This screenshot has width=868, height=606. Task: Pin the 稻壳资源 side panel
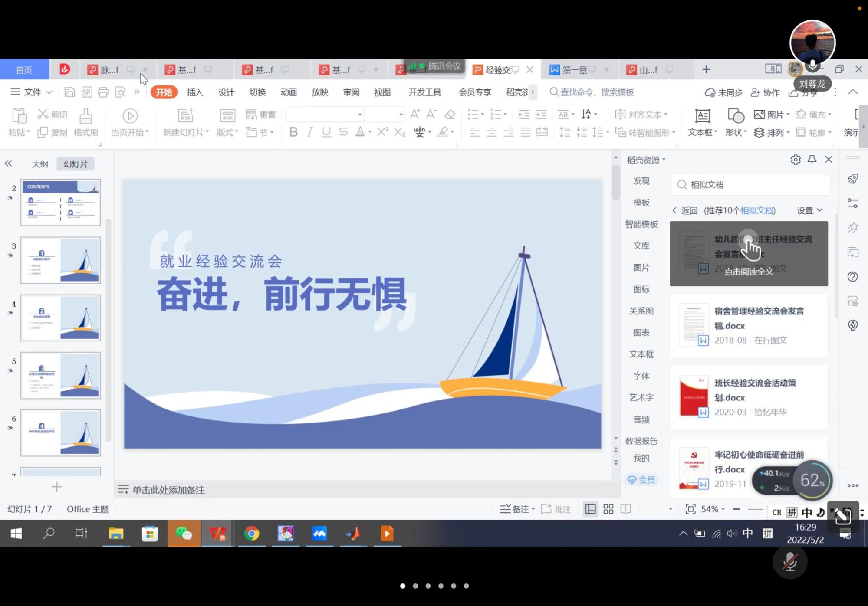coord(812,160)
